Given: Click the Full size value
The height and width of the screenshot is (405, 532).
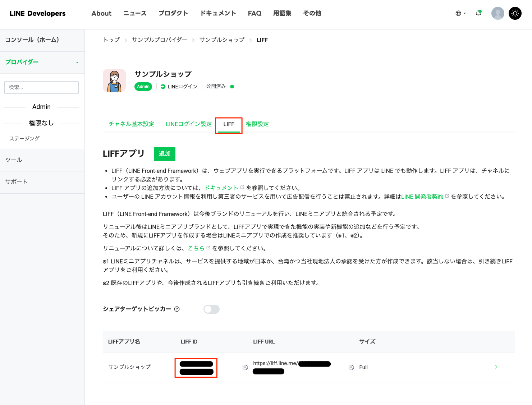Looking at the screenshot, I should 363,367.
